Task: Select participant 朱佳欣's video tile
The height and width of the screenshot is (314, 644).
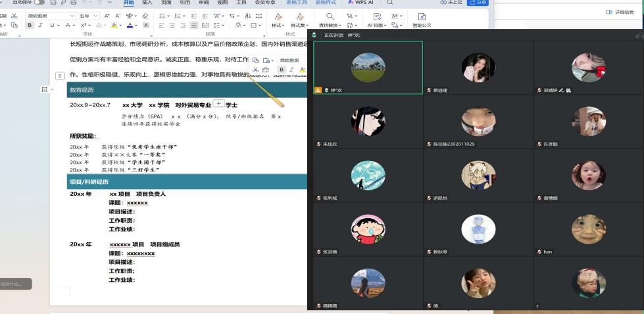Action: tap(368, 121)
